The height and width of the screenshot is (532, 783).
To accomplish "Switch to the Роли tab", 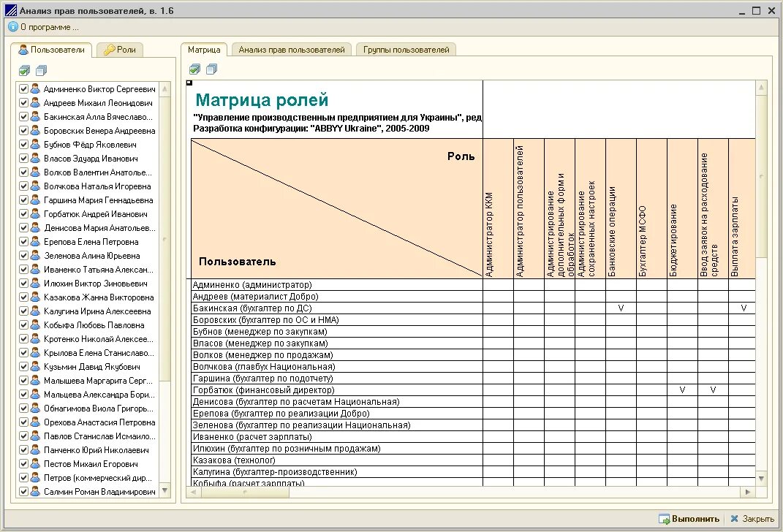I will (x=120, y=50).
